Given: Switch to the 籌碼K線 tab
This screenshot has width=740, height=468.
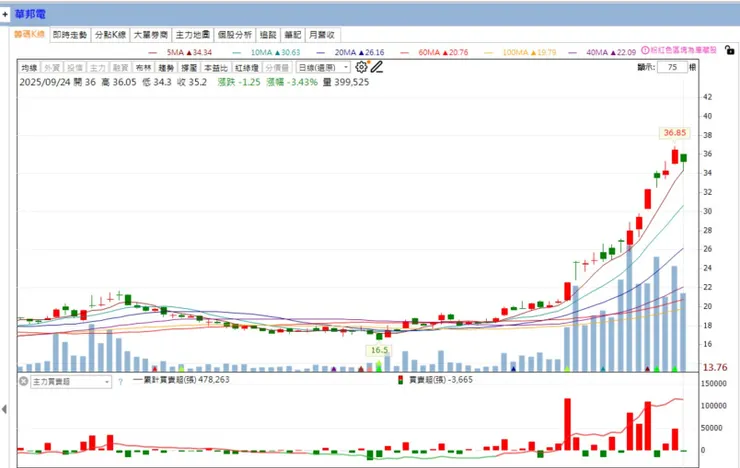Looking at the screenshot, I should [29, 34].
